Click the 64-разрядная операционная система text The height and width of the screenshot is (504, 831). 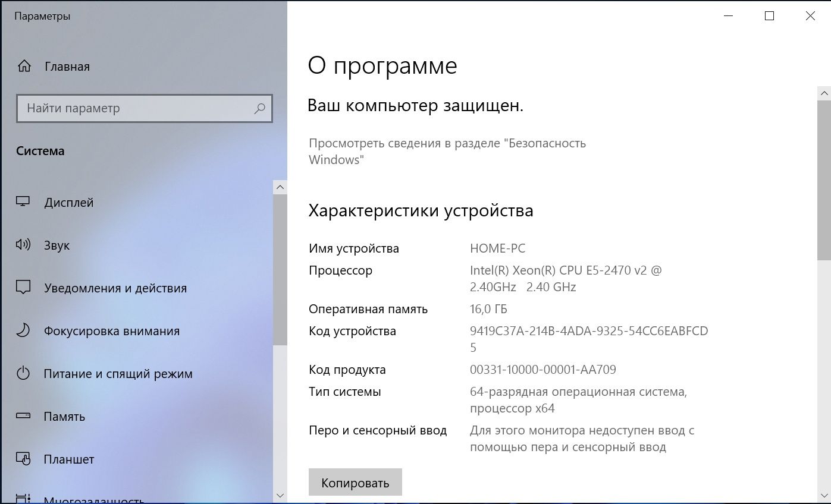pyautogui.click(x=578, y=392)
